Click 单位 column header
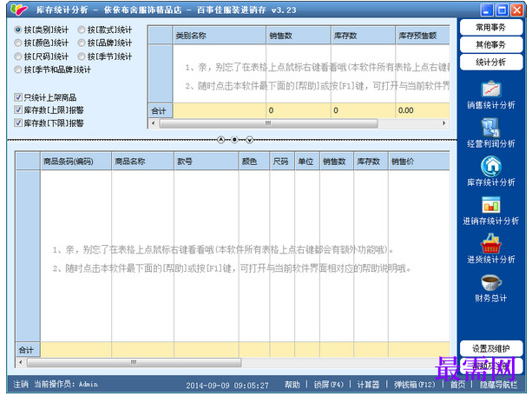 point(307,162)
